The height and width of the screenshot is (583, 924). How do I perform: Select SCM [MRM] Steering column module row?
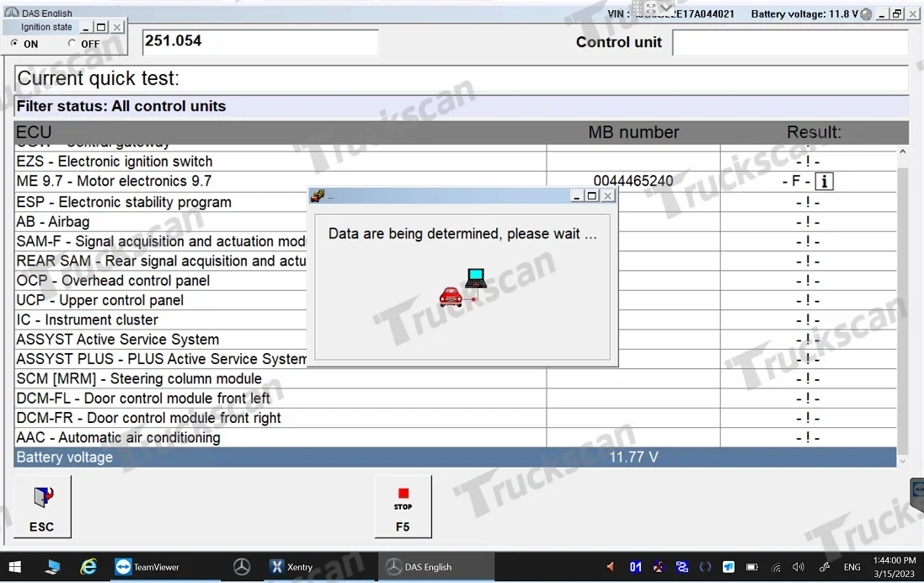coord(455,378)
